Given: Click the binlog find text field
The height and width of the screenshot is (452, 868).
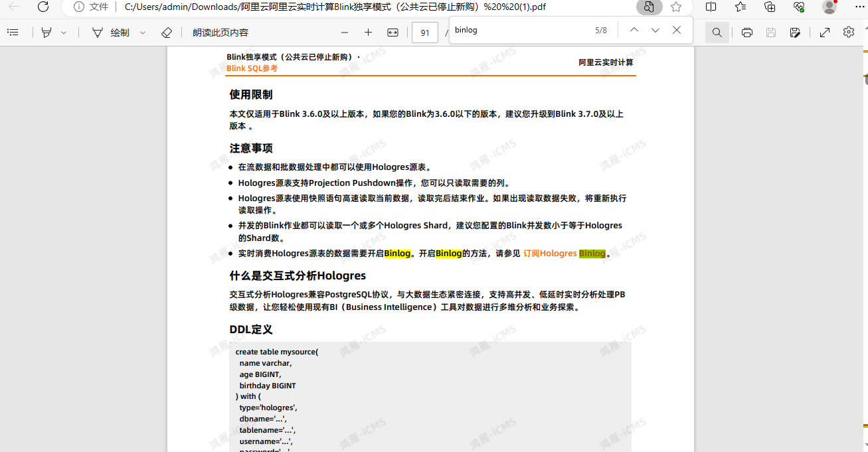Looking at the screenshot, I should click(518, 30).
